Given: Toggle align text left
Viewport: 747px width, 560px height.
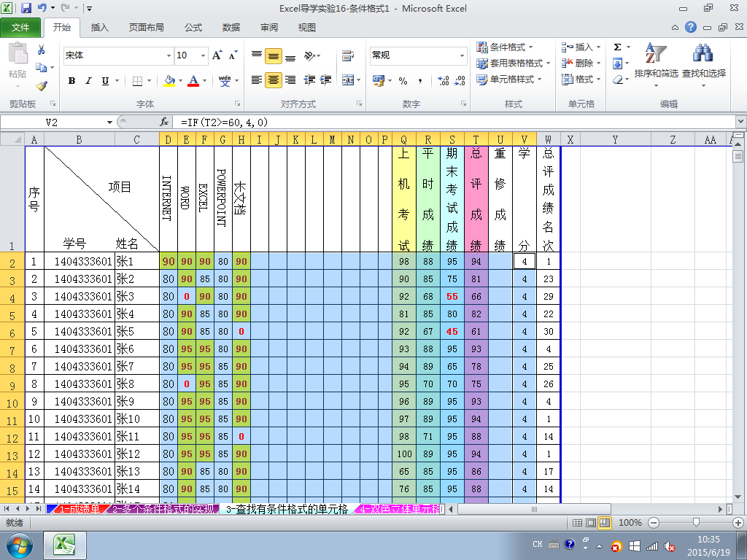Looking at the screenshot, I should point(256,80).
